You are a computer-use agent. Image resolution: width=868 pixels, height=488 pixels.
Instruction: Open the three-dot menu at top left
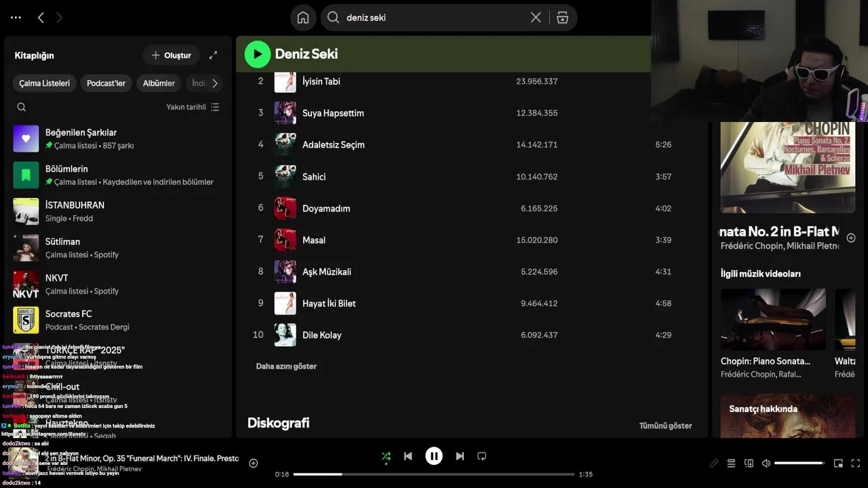coord(16,18)
